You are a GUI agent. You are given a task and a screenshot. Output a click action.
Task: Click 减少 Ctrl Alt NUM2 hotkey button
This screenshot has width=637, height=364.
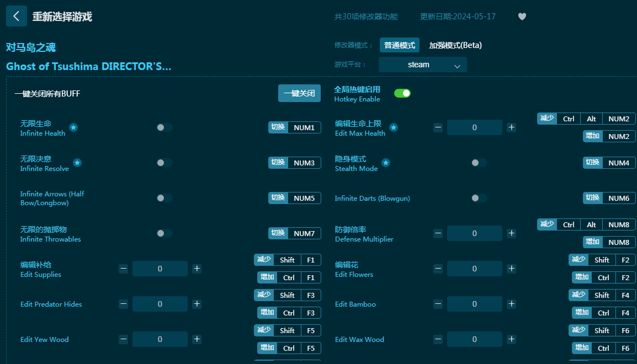click(586, 119)
